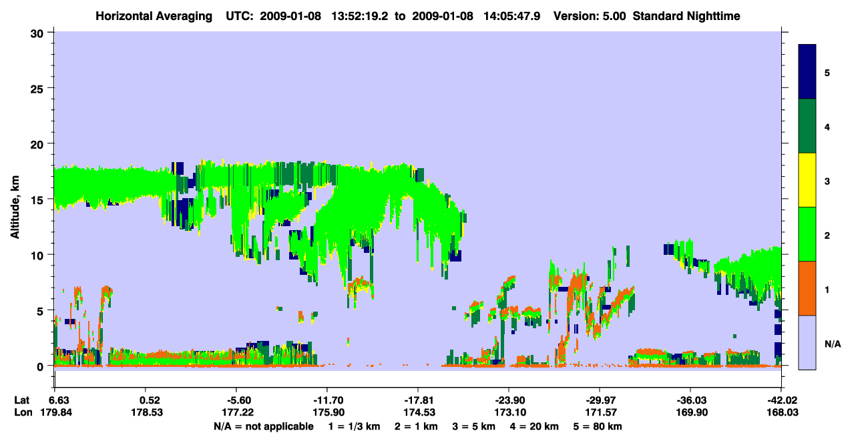Click the altitude tick label 10
868x445 pixels.
pyautogui.click(x=39, y=255)
